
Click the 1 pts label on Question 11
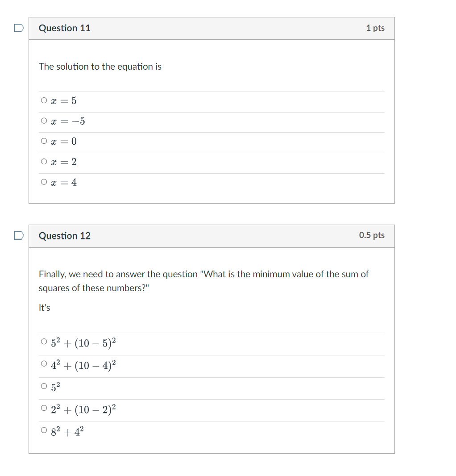[x=375, y=28]
